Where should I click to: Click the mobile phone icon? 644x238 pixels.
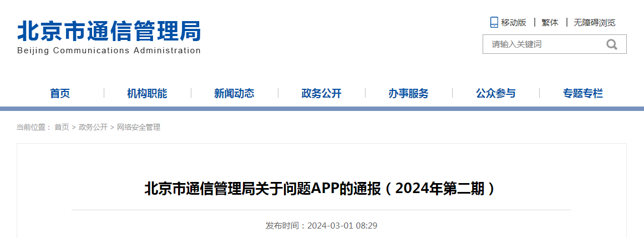(494, 22)
